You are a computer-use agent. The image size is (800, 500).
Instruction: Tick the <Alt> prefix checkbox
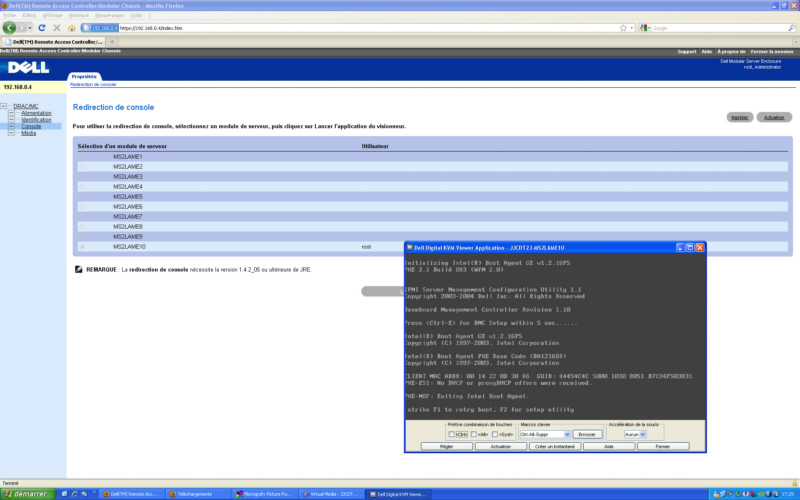(x=473, y=434)
